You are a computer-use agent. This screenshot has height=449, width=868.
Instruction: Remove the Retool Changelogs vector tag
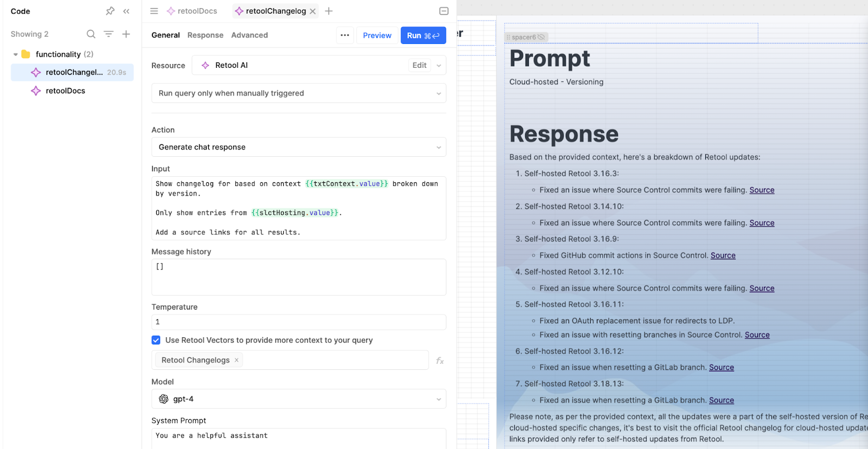pyautogui.click(x=237, y=360)
